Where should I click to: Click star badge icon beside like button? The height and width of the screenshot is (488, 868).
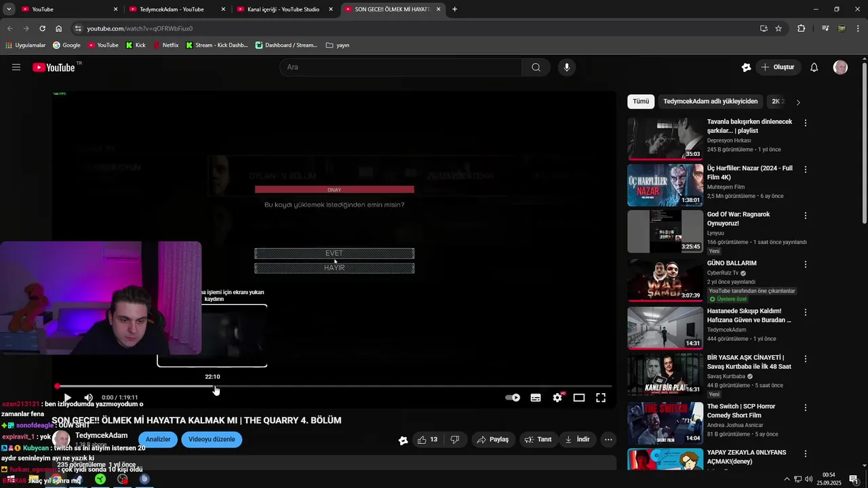403,440
